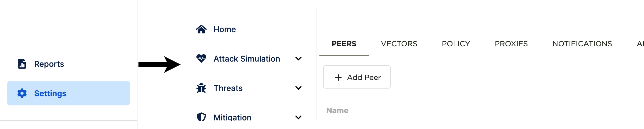Go to the Notifications tab
644x129 pixels.
[582, 44]
